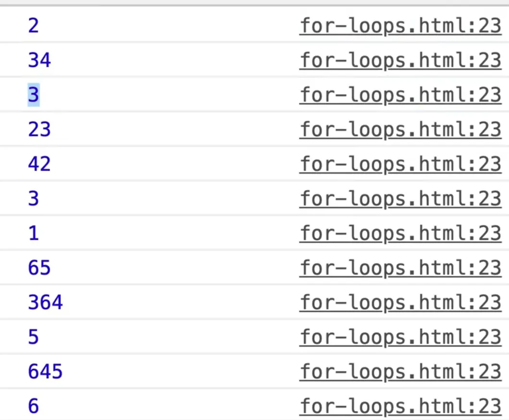
Task: Open for-loops.html:23 link beside value 2
Action: point(400,25)
